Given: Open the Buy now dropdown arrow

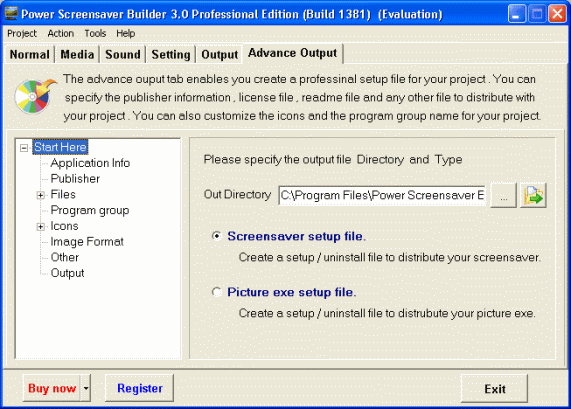Looking at the screenshot, I should click(86, 388).
